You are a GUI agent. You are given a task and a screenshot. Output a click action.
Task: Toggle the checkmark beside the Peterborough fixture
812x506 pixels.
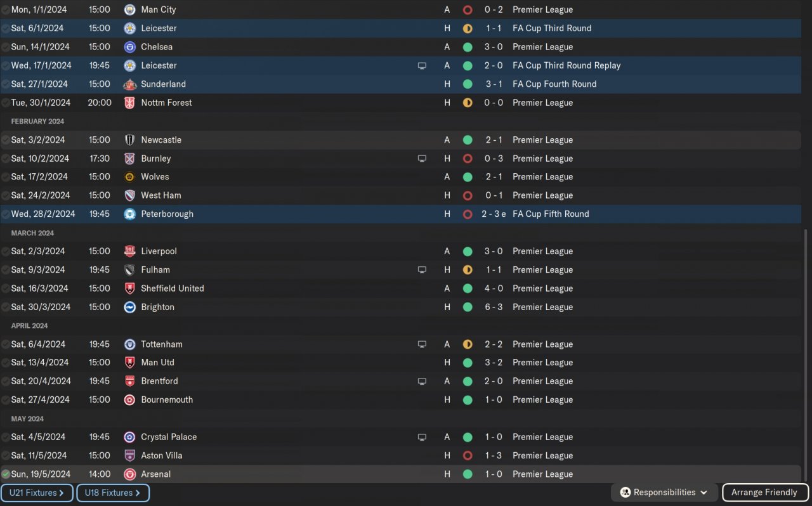[6, 214]
